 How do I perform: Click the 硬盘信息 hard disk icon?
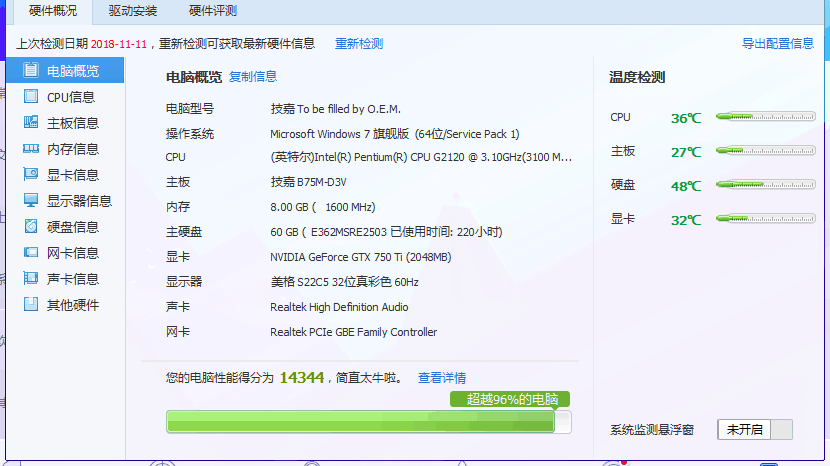(x=31, y=226)
